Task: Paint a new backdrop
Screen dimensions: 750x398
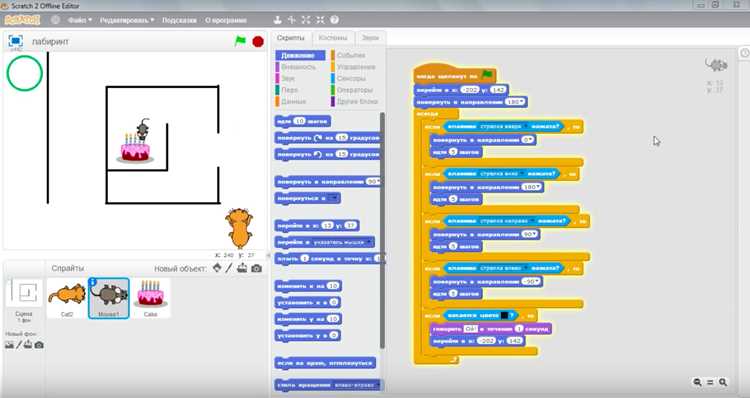Action: click(19, 344)
